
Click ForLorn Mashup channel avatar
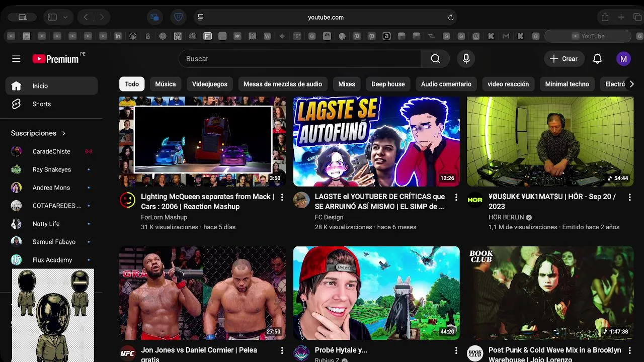[128, 201]
